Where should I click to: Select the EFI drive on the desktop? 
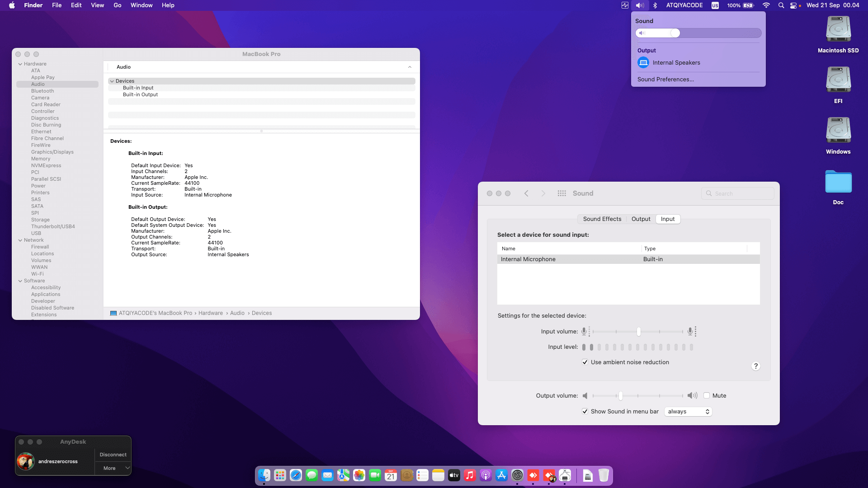pyautogui.click(x=838, y=85)
